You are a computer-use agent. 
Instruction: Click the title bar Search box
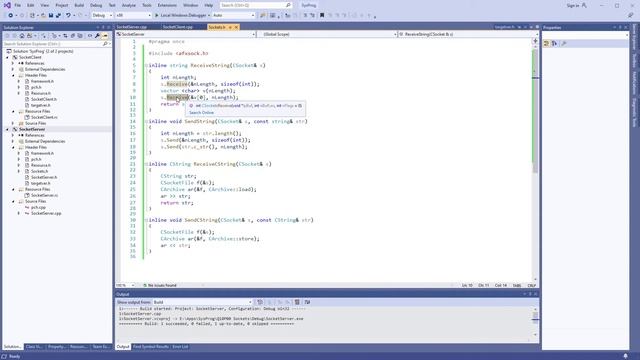pos(256,5)
